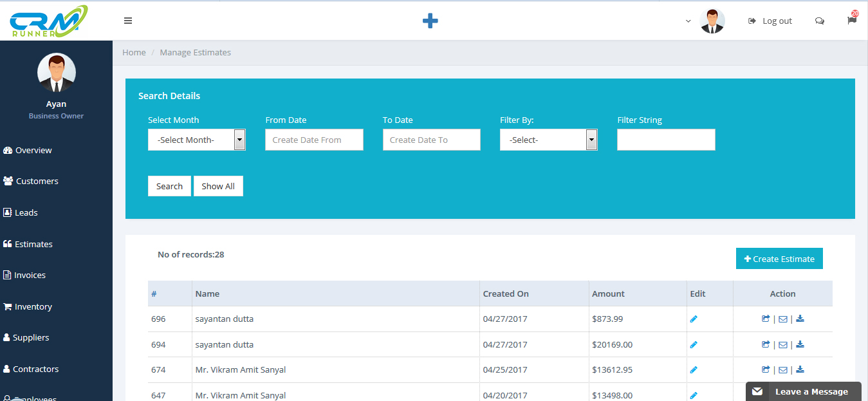Click the Search button in Search Details
The width and height of the screenshot is (868, 401).
pos(169,186)
